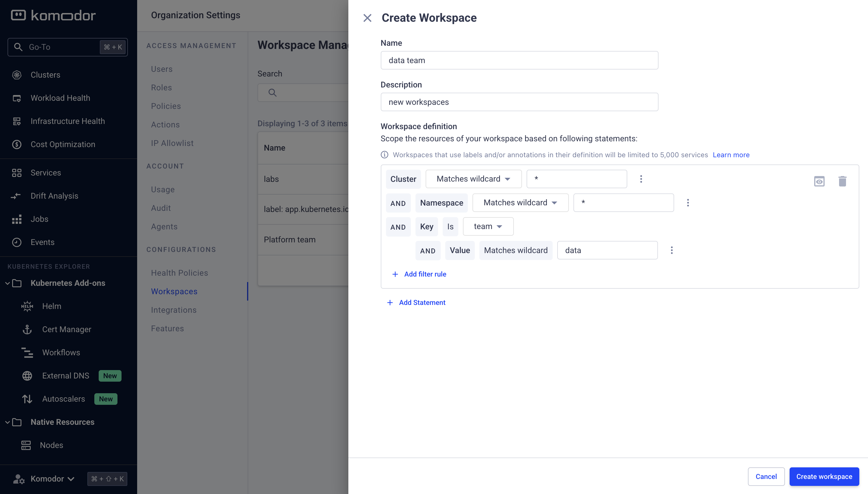Viewport: 868px width, 494px height.
Task: Open Infrastructure Health icon in sidebar
Action: pyautogui.click(x=16, y=121)
